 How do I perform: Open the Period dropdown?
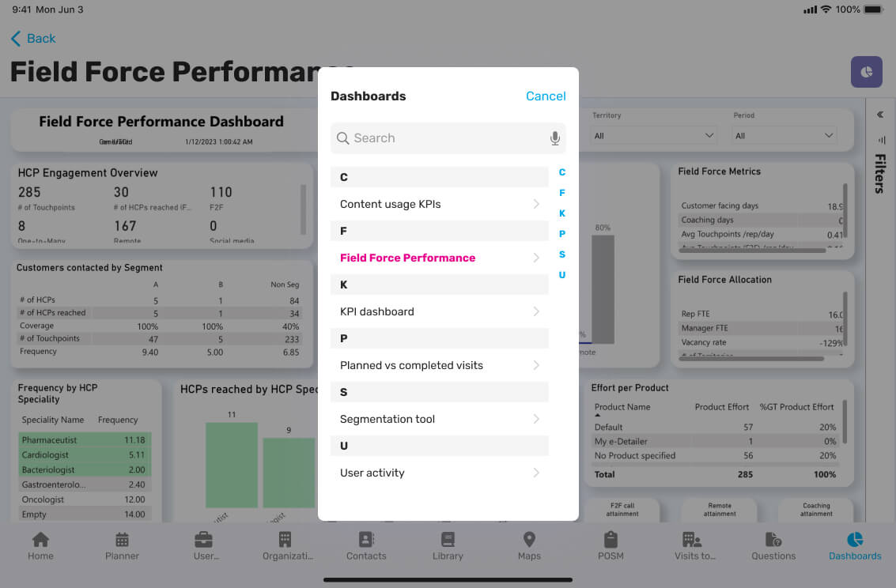click(784, 136)
